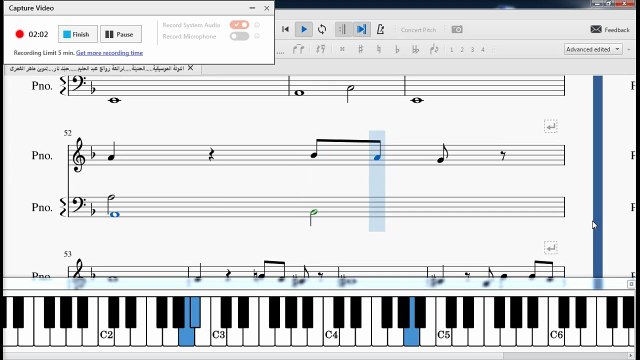Click measure number 53
This screenshot has height=360, width=640.
[68, 254]
